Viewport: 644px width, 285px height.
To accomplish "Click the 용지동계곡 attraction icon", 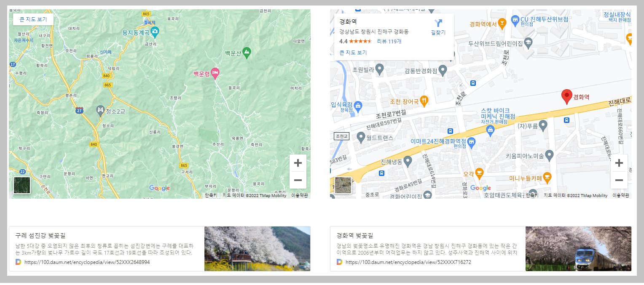I will coord(154,30).
